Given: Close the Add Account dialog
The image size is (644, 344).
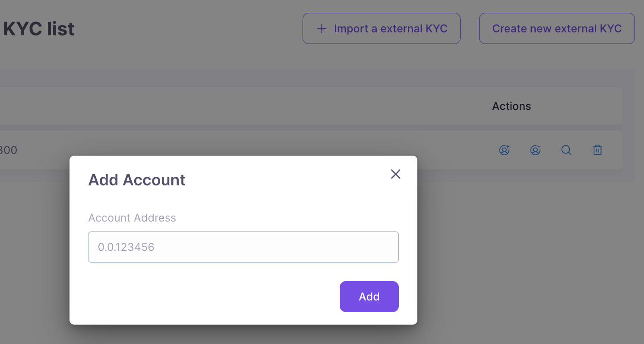Looking at the screenshot, I should pos(395,174).
